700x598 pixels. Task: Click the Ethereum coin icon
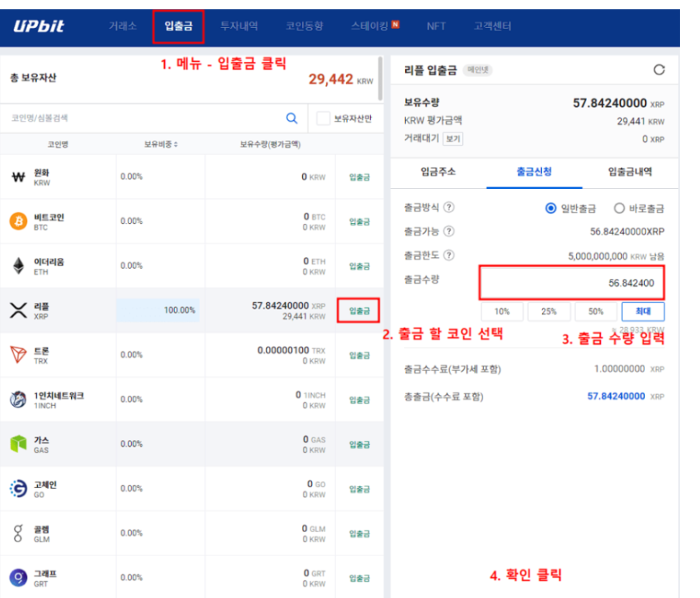[19, 266]
